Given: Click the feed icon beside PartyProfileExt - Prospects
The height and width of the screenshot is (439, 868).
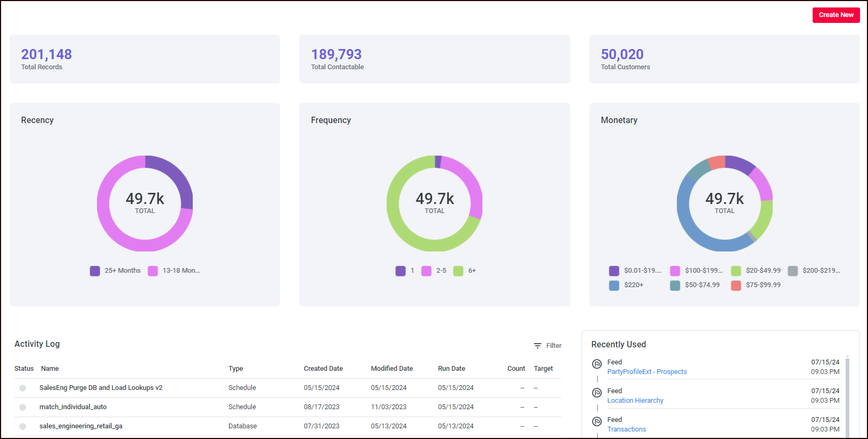Looking at the screenshot, I should (x=597, y=364).
